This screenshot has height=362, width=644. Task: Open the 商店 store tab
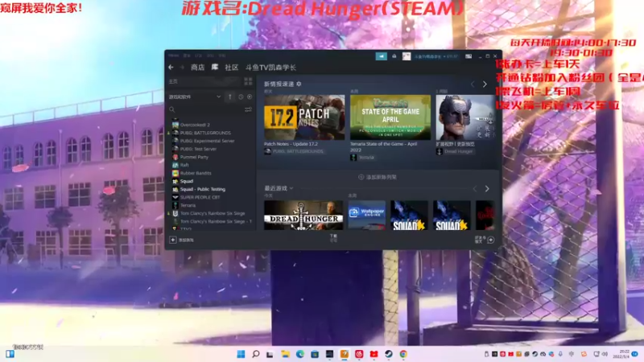[x=197, y=68]
